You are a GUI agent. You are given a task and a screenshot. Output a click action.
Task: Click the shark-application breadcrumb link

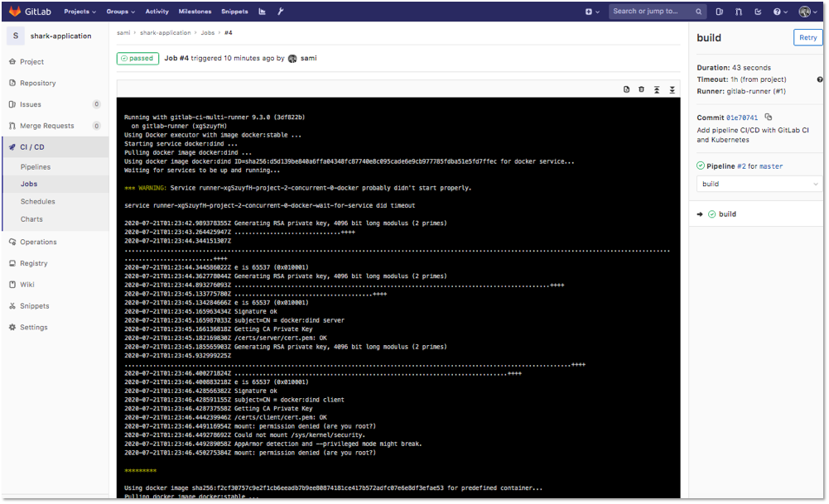pos(166,33)
